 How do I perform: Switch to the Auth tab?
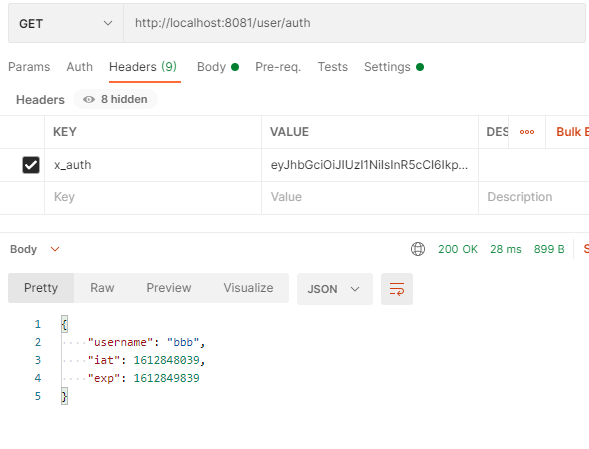click(x=80, y=67)
